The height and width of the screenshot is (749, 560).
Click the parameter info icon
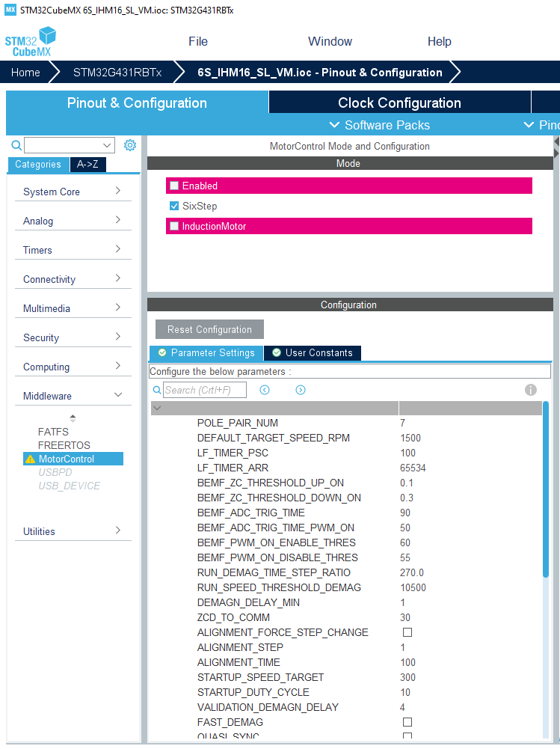531,390
